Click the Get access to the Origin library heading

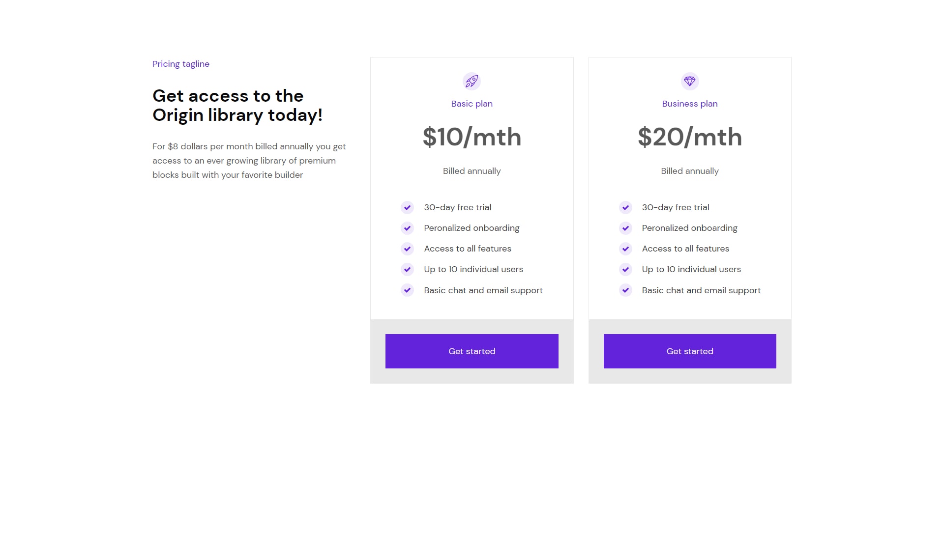point(237,105)
